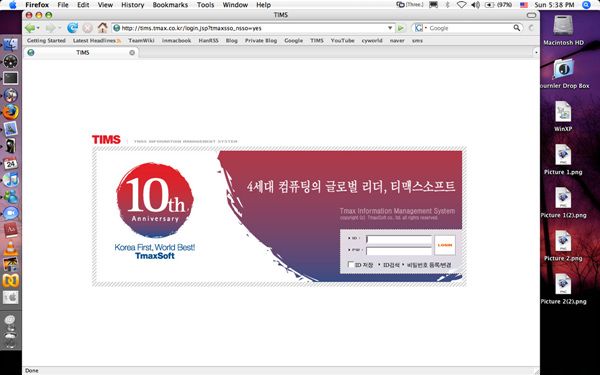This screenshot has width=600, height=375.
Task: Expand the URL history dropdown arrow
Action: [x=390, y=28]
